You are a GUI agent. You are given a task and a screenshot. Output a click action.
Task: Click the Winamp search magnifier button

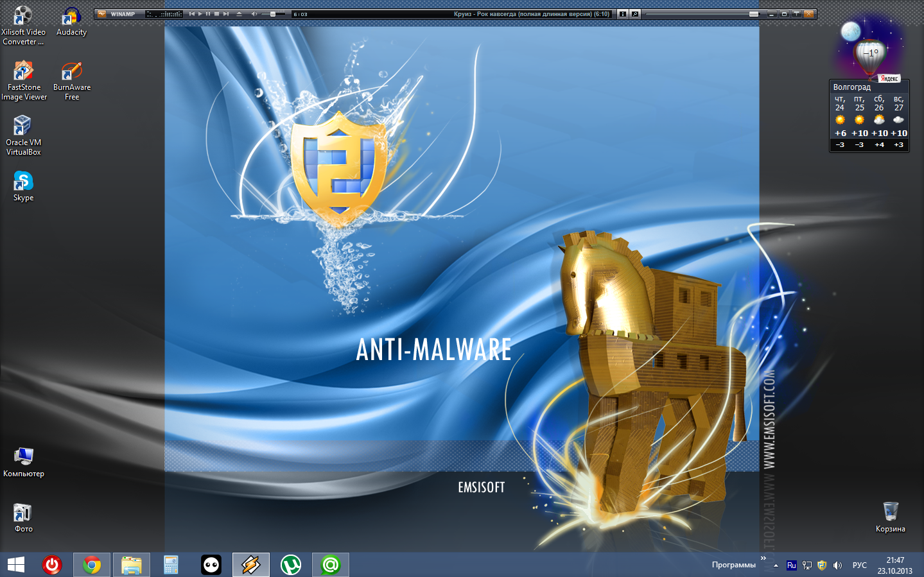click(x=635, y=14)
